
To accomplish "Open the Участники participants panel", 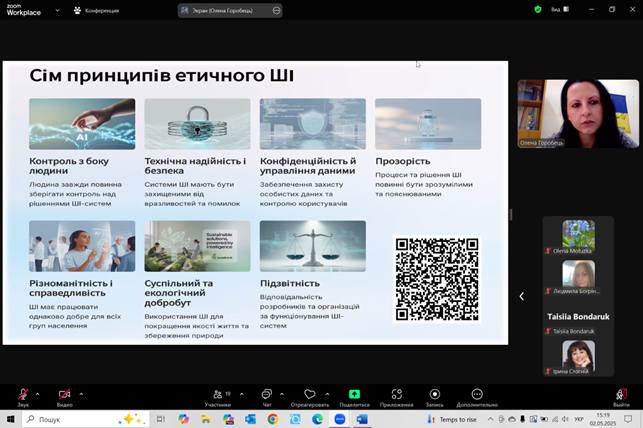I will tap(217, 395).
